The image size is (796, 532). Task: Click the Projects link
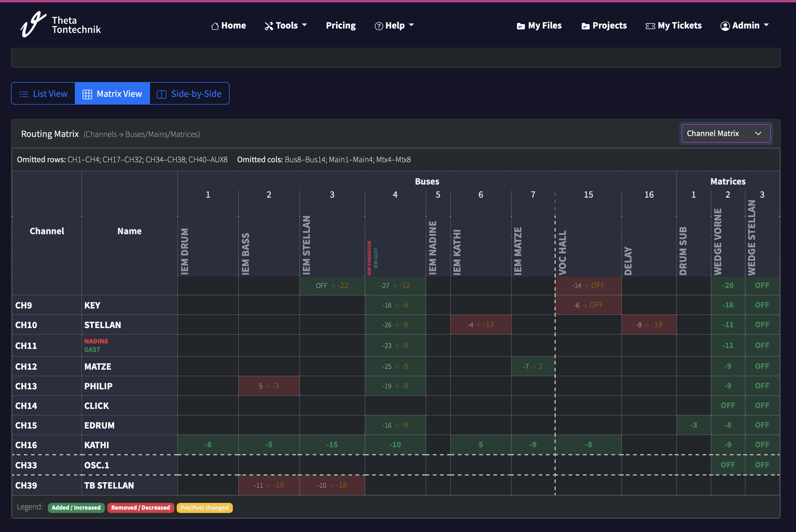pos(609,26)
